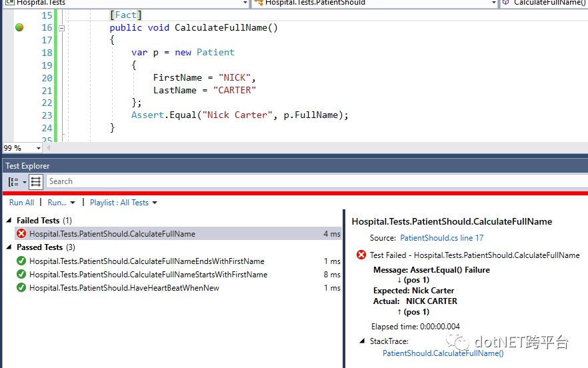This screenshot has height=368, width=588.
Task: Click the green passed icon on HaveHeartBeatWhenNew
Action: click(21, 288)
